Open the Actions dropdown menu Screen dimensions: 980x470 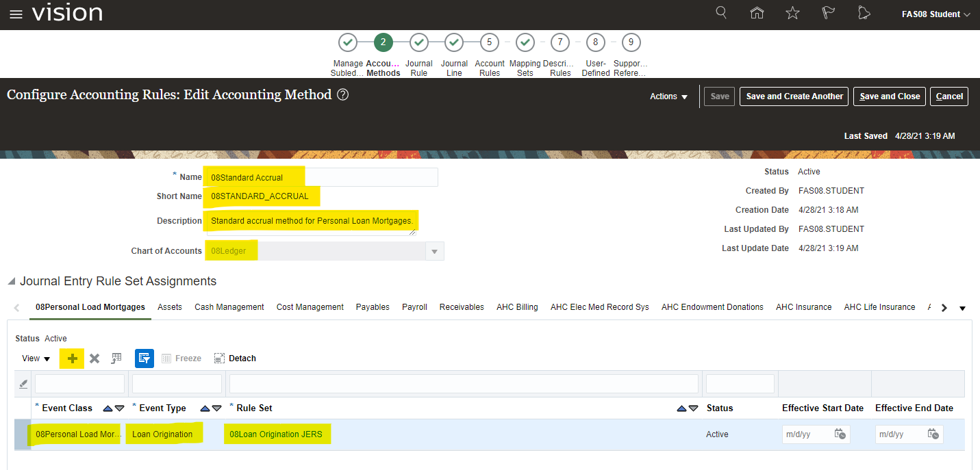[x=668, y=96]
